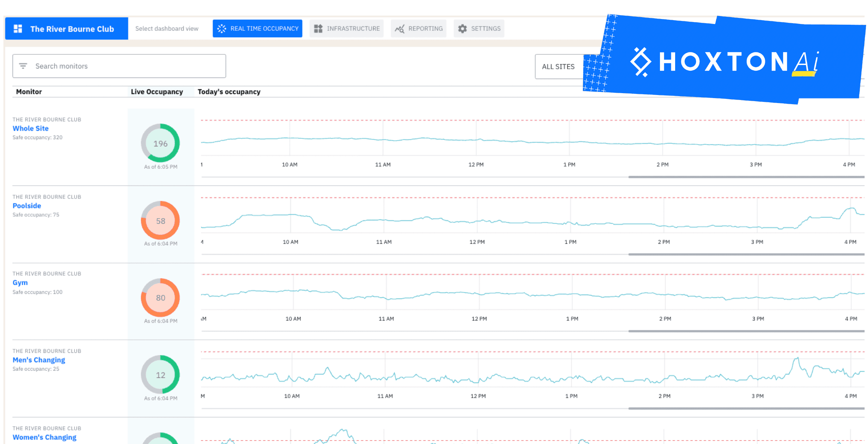Click the Real Time Occupancy sparkle icon
The height and width of the screenshot is (444, 868).
(221, 29)
